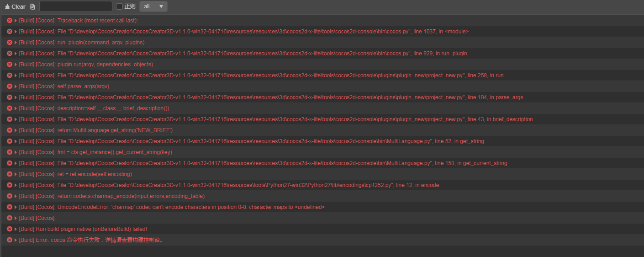Click error icon on Traceback line
Viewport: 644px width, 257px height.
coord(10,21)
